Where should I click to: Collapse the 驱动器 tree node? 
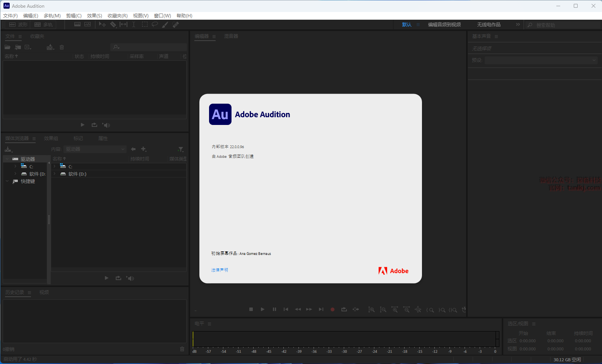pos(7,159)
